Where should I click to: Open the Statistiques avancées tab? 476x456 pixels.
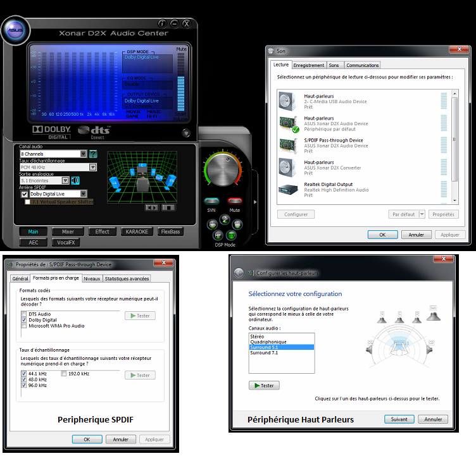coord(127,278)
